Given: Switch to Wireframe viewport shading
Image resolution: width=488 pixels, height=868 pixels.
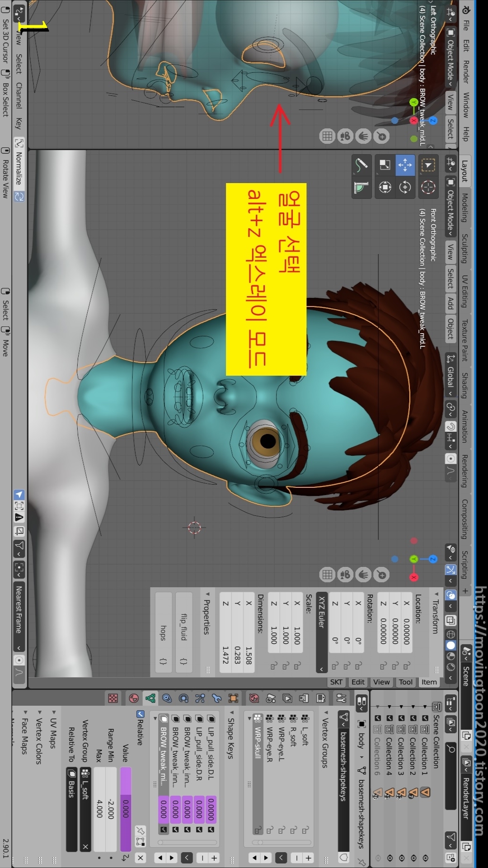Looking at the screenshot, I should click(450, 634).
